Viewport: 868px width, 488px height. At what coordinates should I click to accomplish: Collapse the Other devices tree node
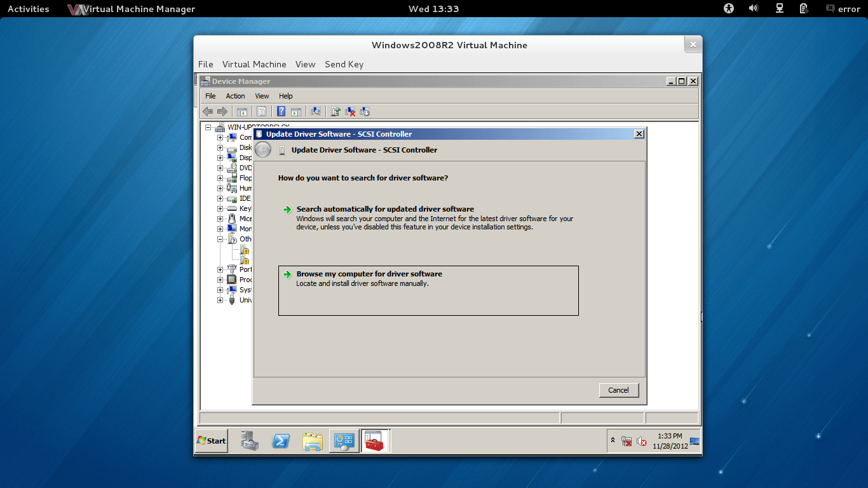point(220,239)
